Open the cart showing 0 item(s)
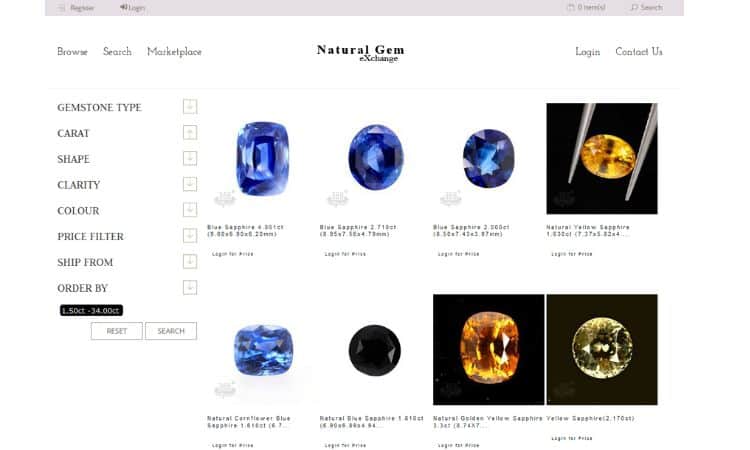This screenshot has width=750, height=450. pyautogui.click(x=586, y=7)
